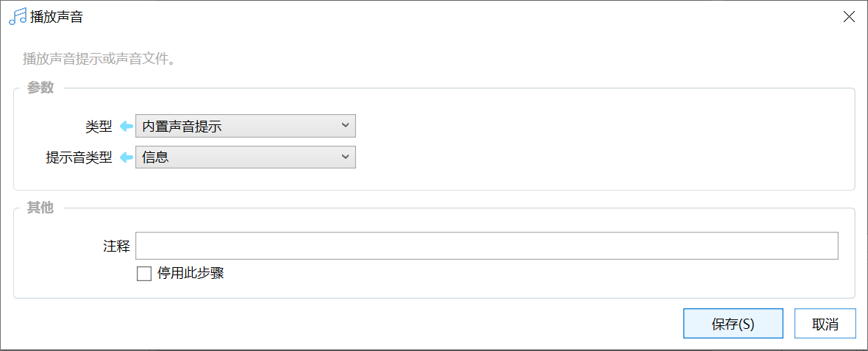Click the 注释 field label
868x351 pixels.
pos(116,246)
